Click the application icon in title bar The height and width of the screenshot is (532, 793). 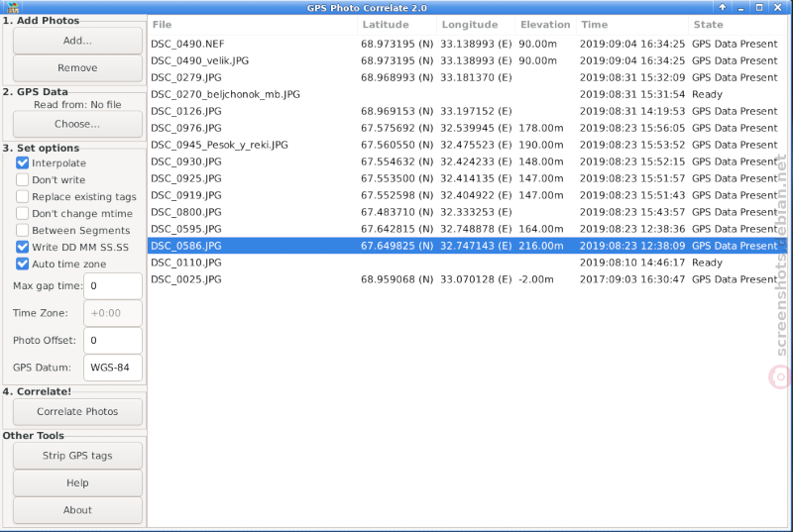13,8
